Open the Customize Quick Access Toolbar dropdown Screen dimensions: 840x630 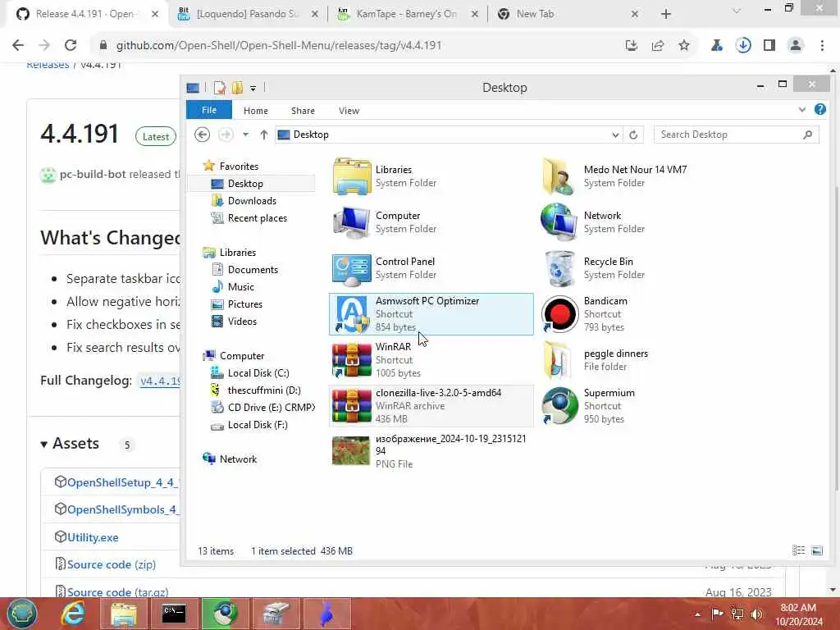click(253, 89)
